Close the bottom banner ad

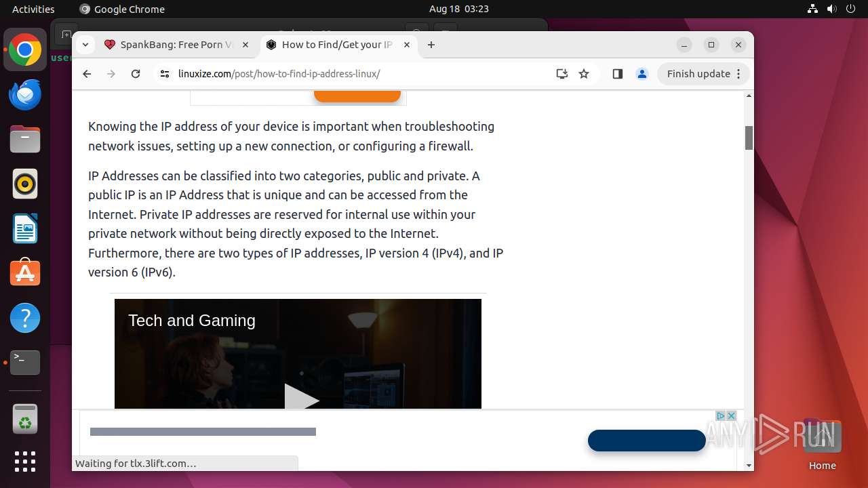pos(731,415)
